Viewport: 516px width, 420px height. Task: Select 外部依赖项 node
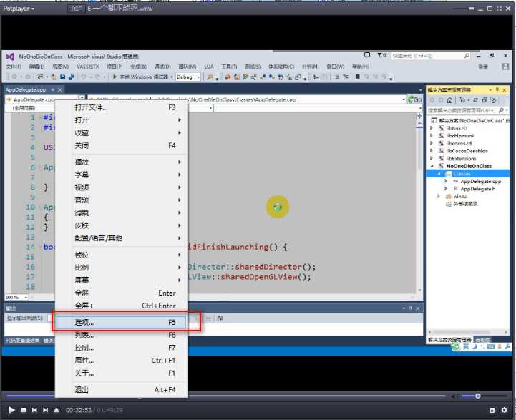tap(465, 204)
